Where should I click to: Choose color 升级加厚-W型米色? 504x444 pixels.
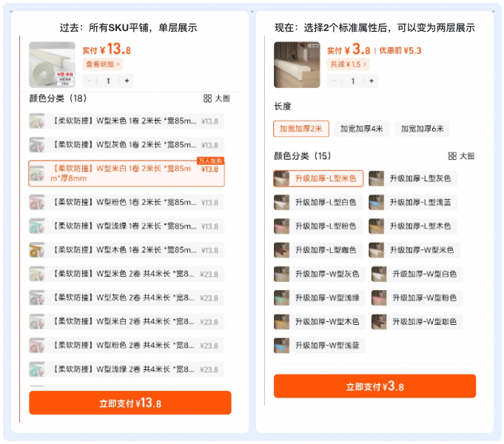(x=414, y=250)
